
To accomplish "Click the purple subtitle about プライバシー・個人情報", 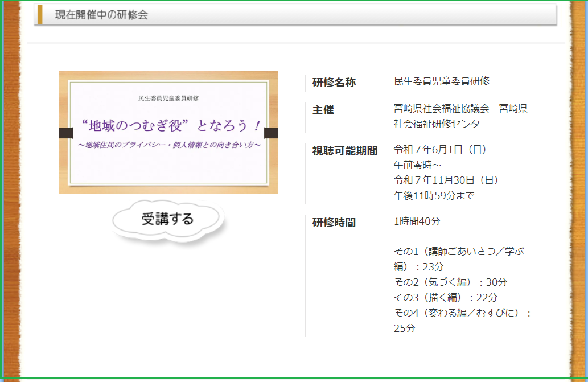I will click(x=169, y=145).
